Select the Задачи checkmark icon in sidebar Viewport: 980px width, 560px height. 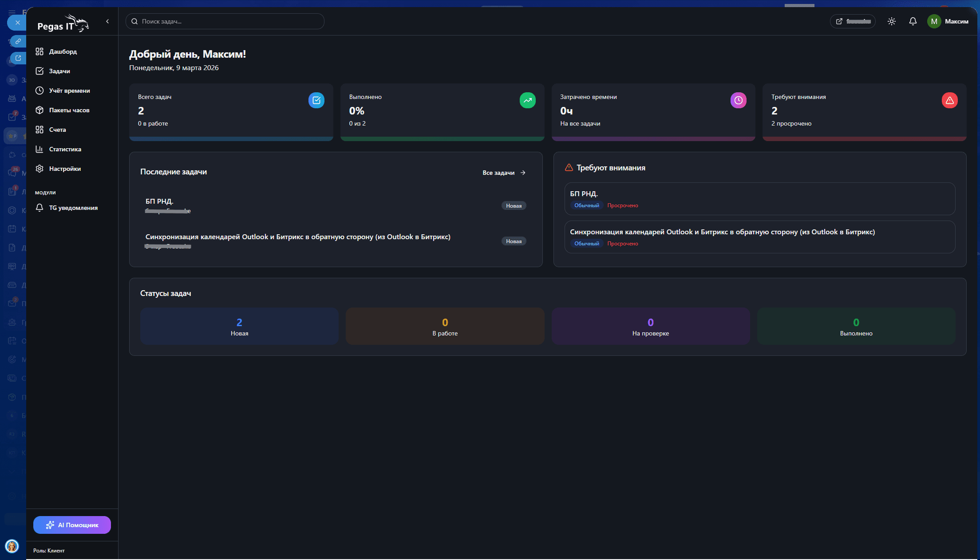(40, 71)
